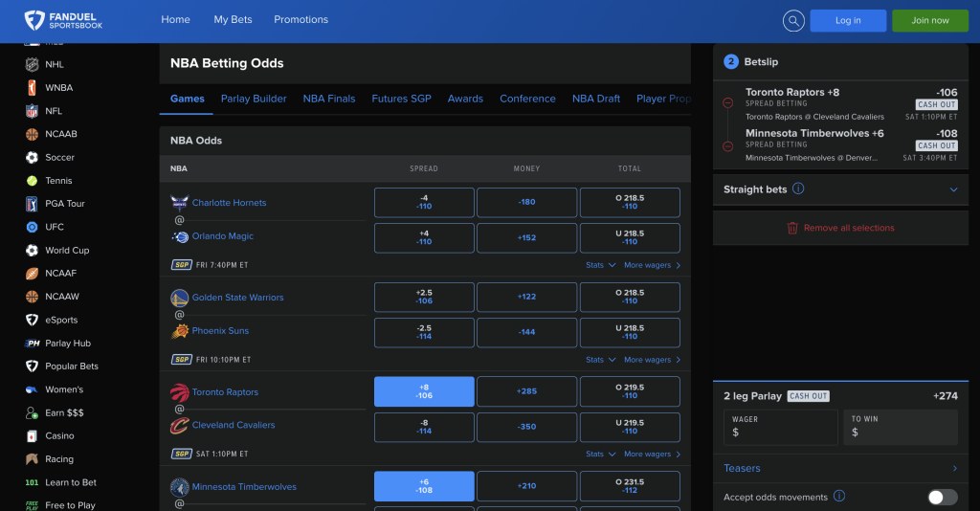Click the Women's sidebar icon
This screenshot has width=980, height=511.
[x=32, y=389]
